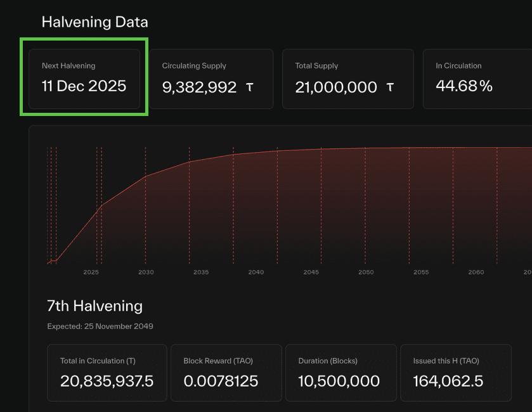532x412 pixels.
Task: Click the TAO symbol beside 21,000,000
Action: click(390, 87)
